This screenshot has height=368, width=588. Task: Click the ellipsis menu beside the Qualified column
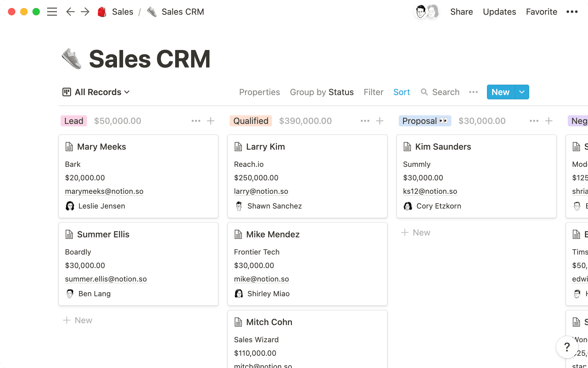click(365, 121)
